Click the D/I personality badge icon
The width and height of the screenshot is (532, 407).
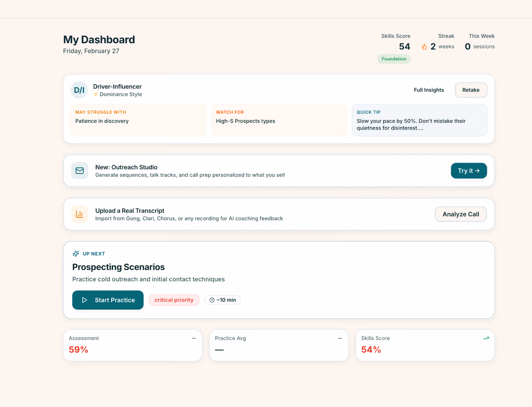79,90
